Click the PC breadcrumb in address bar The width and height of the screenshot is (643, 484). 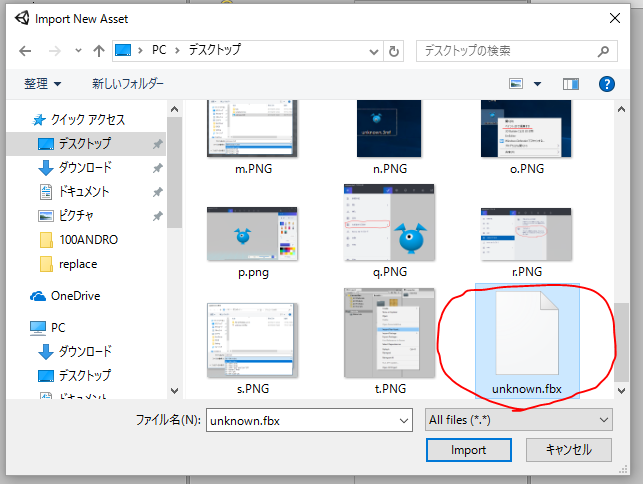point(159,50)
